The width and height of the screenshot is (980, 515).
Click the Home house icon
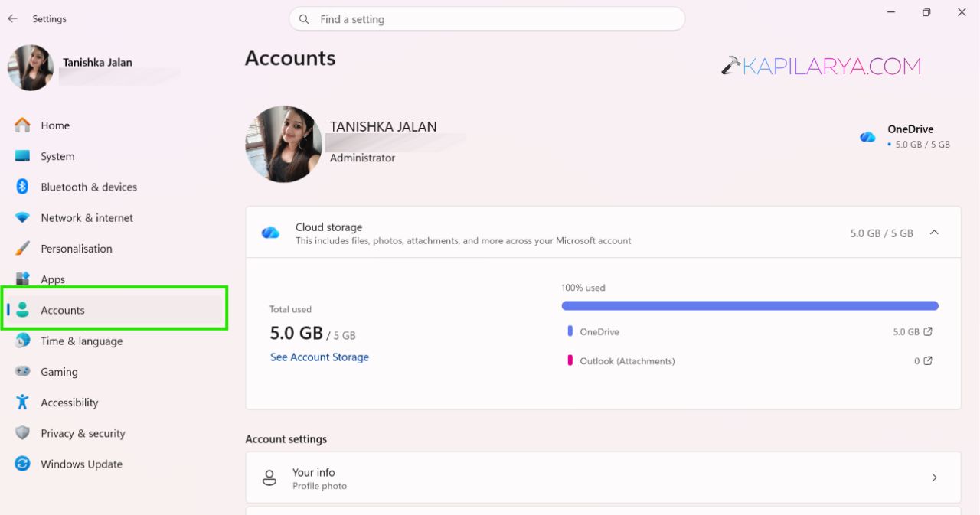click(23, 125)
